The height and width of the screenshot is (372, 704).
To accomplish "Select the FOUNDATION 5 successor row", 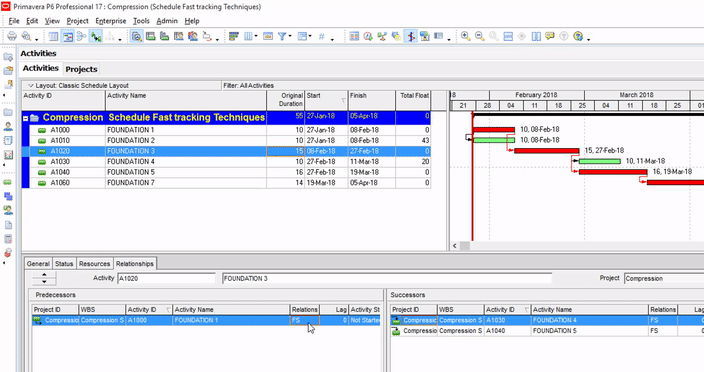I will click(x=547, y=331).
